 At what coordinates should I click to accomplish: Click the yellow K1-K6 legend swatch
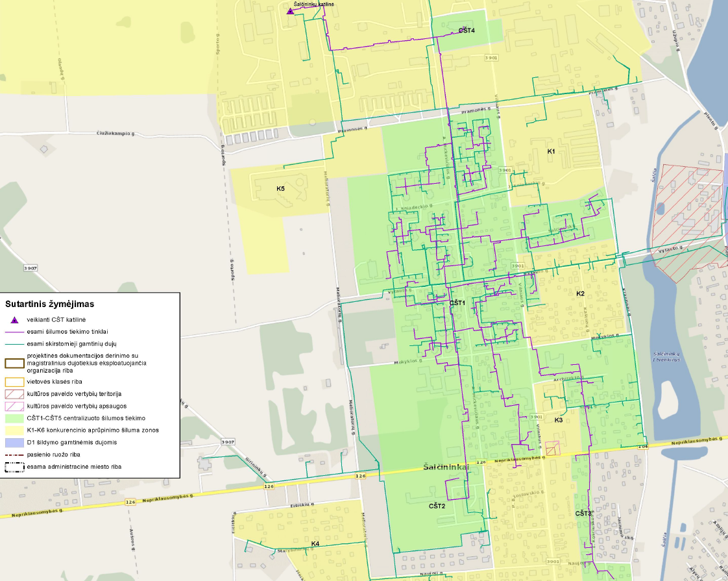(x=14, y=430)
